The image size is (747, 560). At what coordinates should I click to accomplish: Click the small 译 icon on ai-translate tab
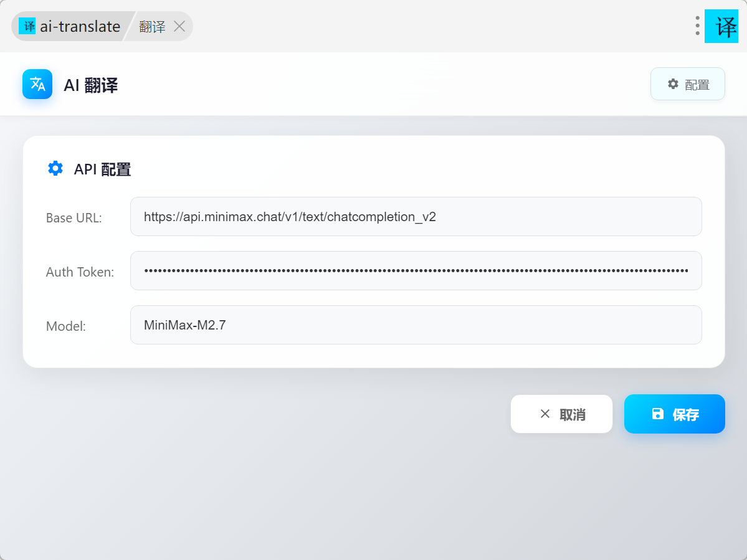(x=27, y=26)
